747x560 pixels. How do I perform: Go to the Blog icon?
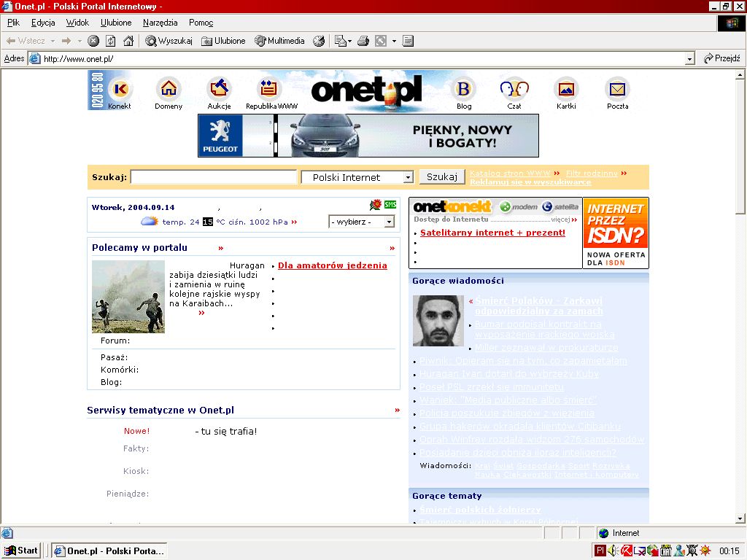pos(463,90)
